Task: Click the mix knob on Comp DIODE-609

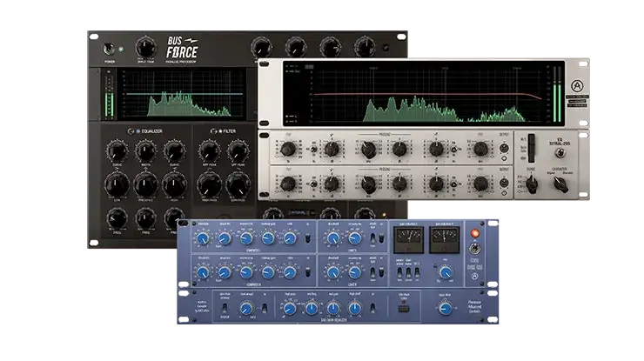Action: (x=446, y=272)
